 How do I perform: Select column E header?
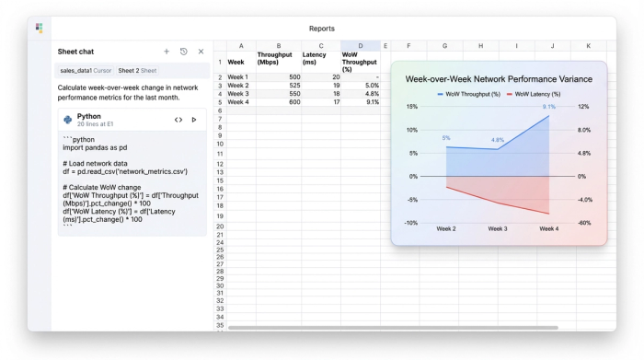[385, 46]
